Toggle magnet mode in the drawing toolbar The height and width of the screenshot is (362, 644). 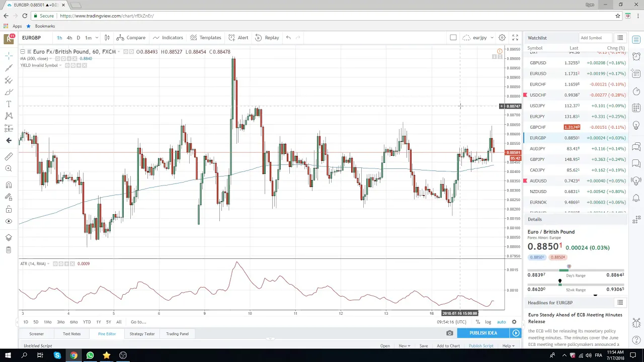click(9, 185)
